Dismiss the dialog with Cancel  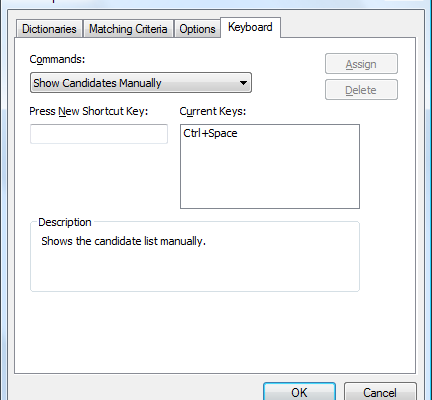point(380,392)
